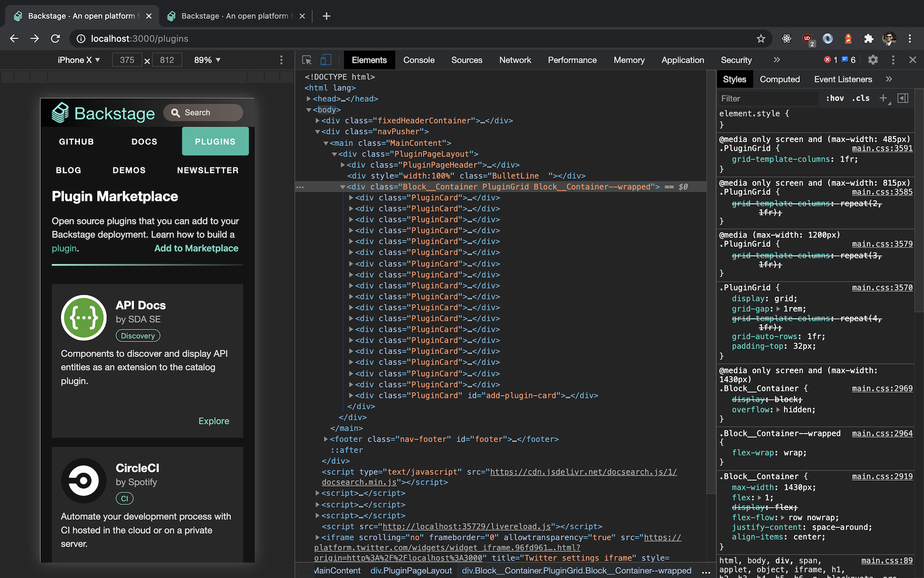Go back to previous page
Viewport: 924px width, 578px height.
[x=14, y=39]
